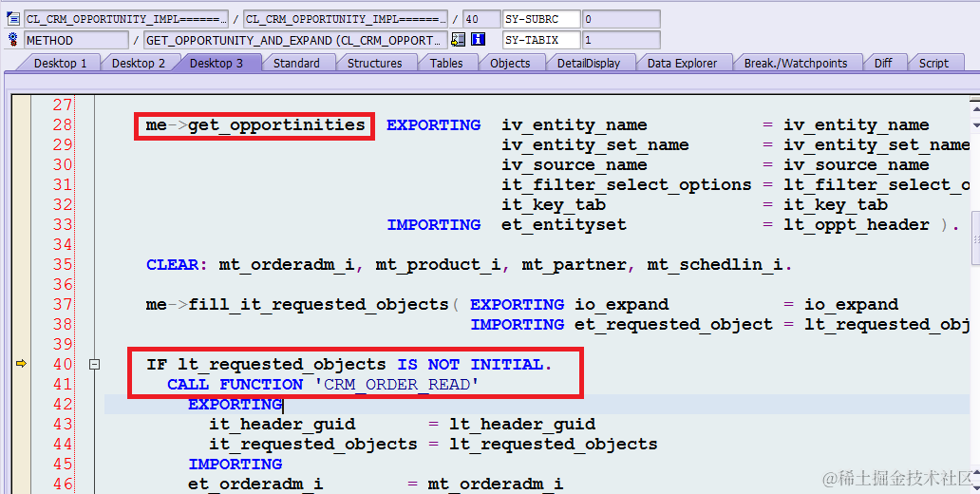The height and width of the screenshot is (494, 980).
Task: Click the navigate-to-source icon after GET_OPPORTUNITY_AND_EXPAND
Action: pos(458,40)
